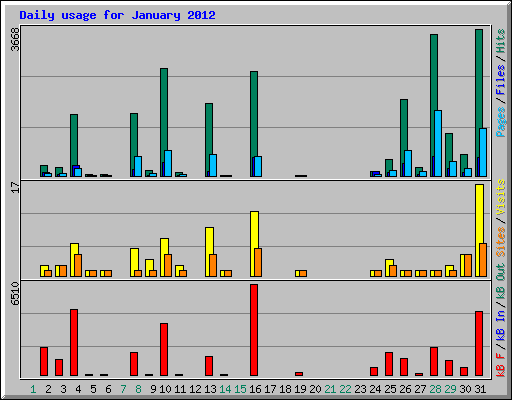Click the day 30 label on x-axis
The height and width of the screenshot is (400, 512).
click(465, 389)
